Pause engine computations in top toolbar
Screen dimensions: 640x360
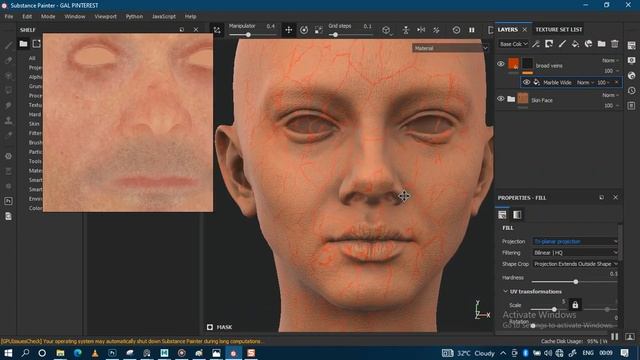[x=471, y=30]
